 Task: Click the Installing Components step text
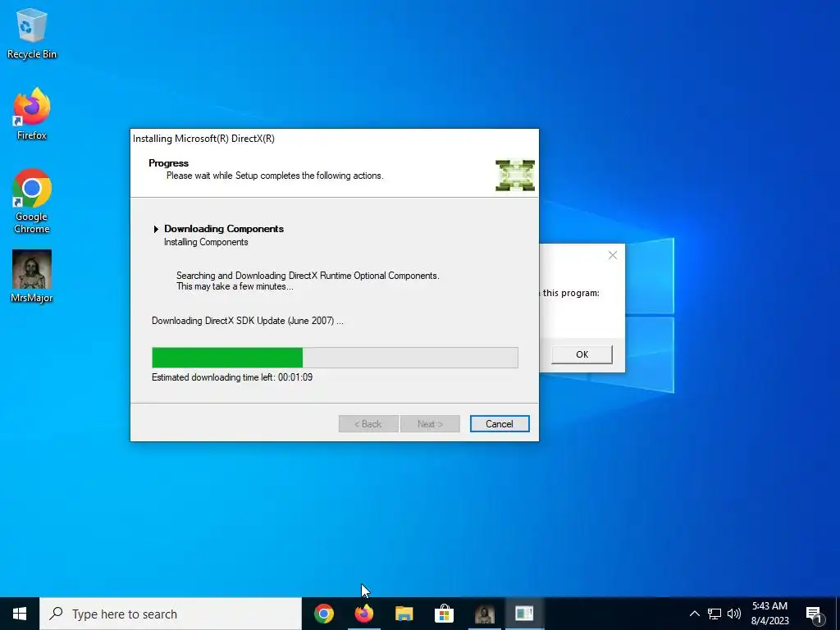(206, 242)
